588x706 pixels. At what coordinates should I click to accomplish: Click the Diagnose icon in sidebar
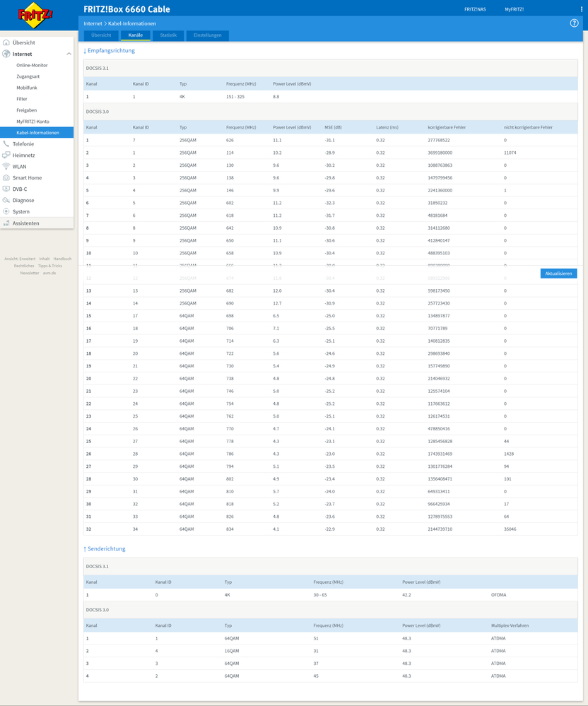[x=6, y=200]
